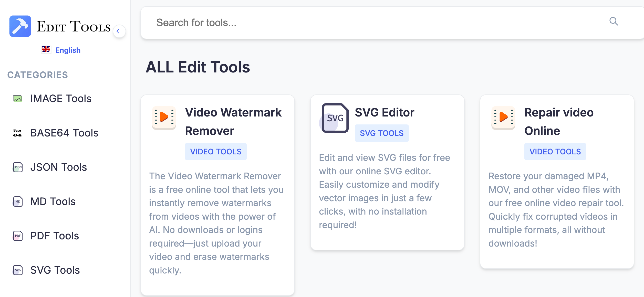Click the Edit Tools hammer logo
The width and height of the screenshot is (644, 297).
20,26
